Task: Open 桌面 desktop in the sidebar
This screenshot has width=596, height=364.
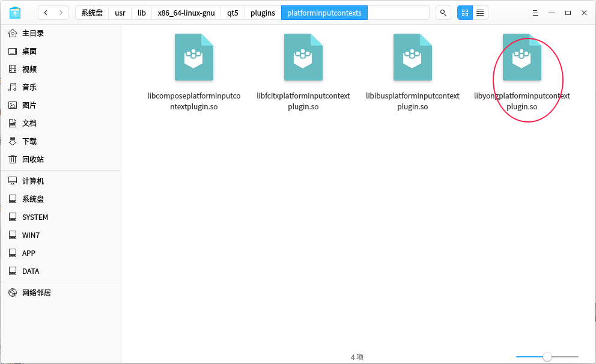Action: [61, 51]
